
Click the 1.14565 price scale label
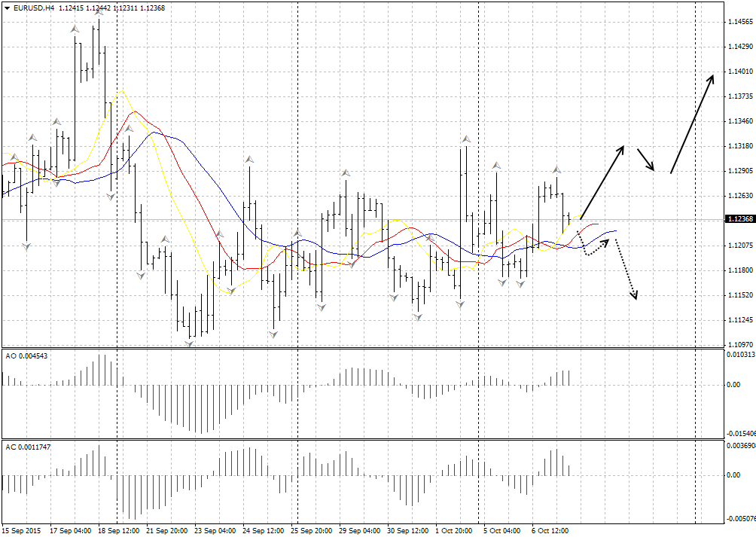(x=740, y=22)
